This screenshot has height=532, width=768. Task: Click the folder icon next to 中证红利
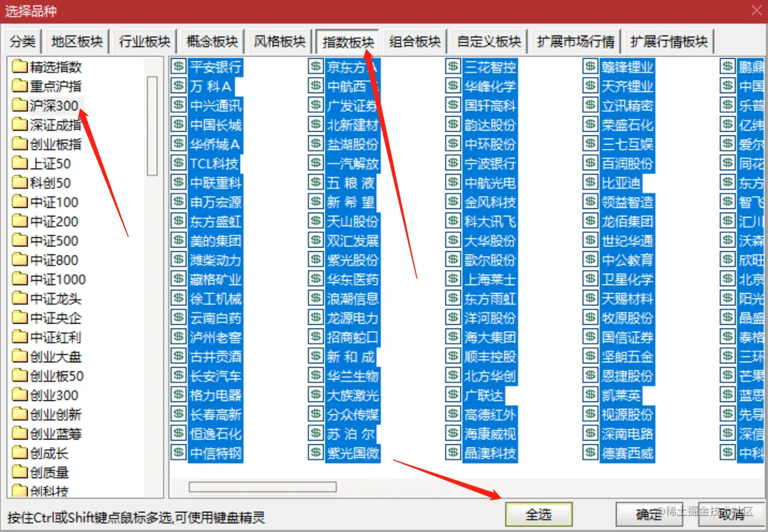[x=20, y=337]
